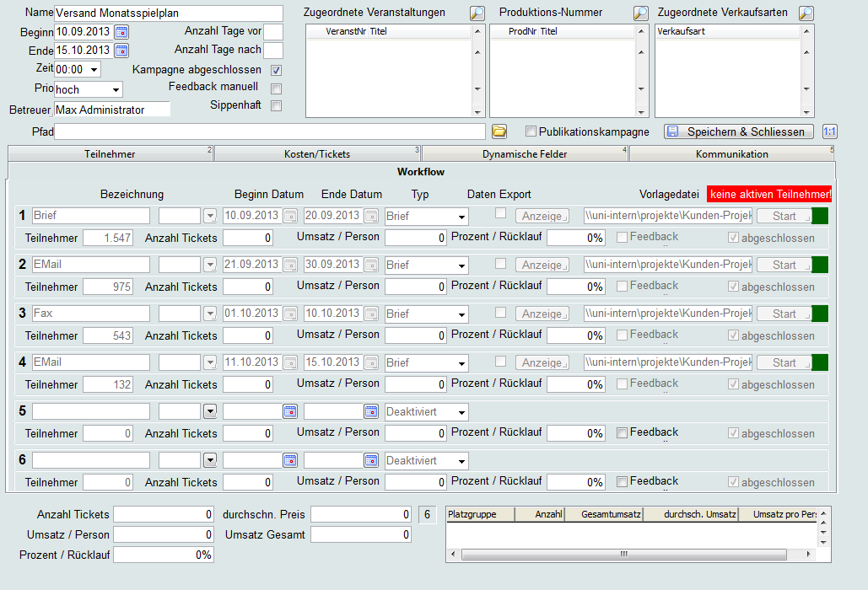
Task: Expand Typ dropdown in workflow row 4
Action: click(x=461, y=363)
